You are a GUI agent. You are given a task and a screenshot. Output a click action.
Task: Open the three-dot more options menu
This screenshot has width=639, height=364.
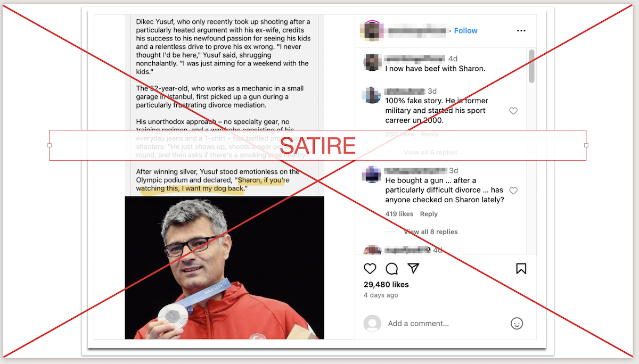pyautogui.click(x=521, y=31)
